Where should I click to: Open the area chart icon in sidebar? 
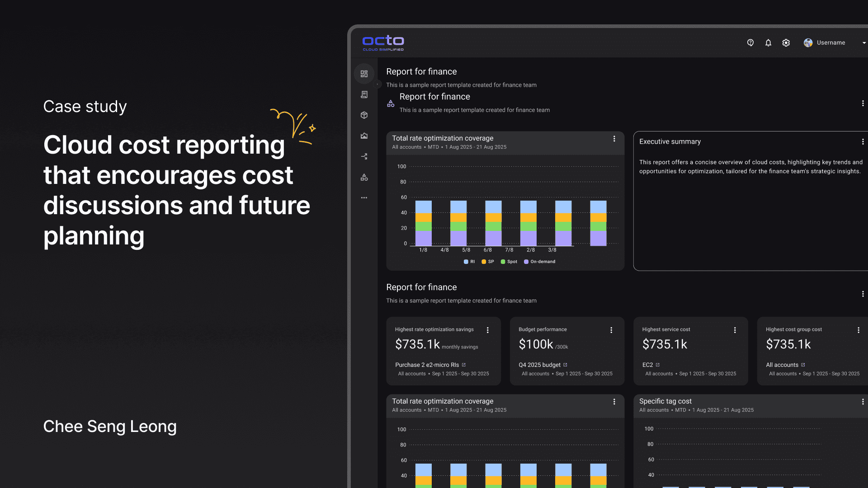(364, 136)
